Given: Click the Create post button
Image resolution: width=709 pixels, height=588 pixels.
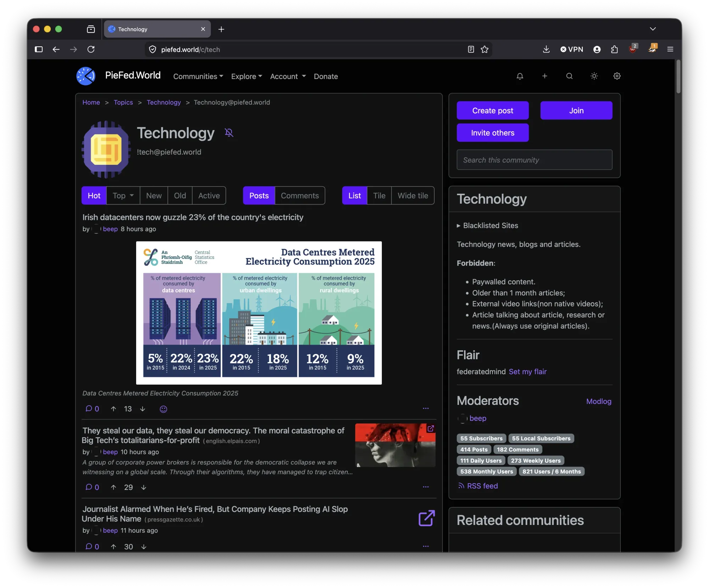Looking at the screenshot, I should (492, 111).
